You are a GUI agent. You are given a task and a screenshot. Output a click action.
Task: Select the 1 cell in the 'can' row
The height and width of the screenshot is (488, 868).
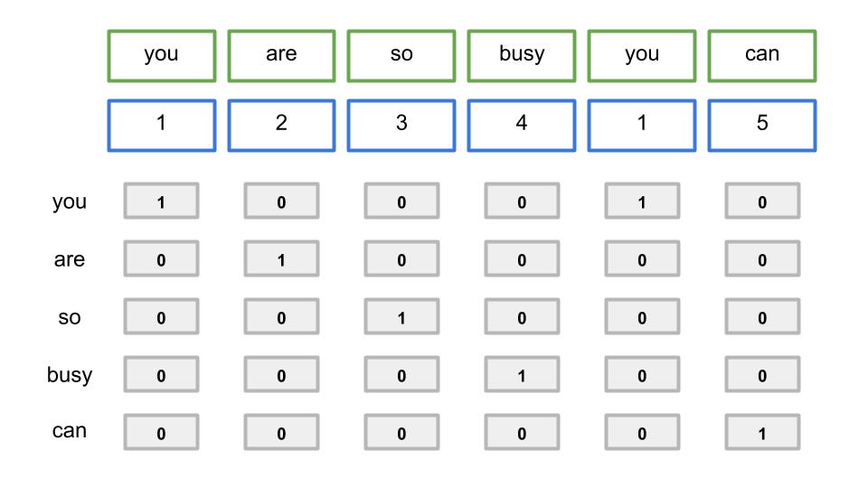[x=762, y=432]
